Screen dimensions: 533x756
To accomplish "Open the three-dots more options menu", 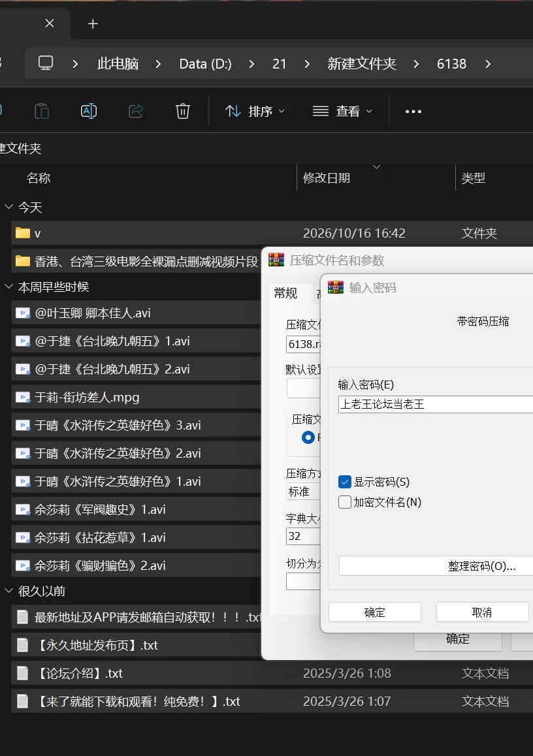I will [x=413, y=112].
